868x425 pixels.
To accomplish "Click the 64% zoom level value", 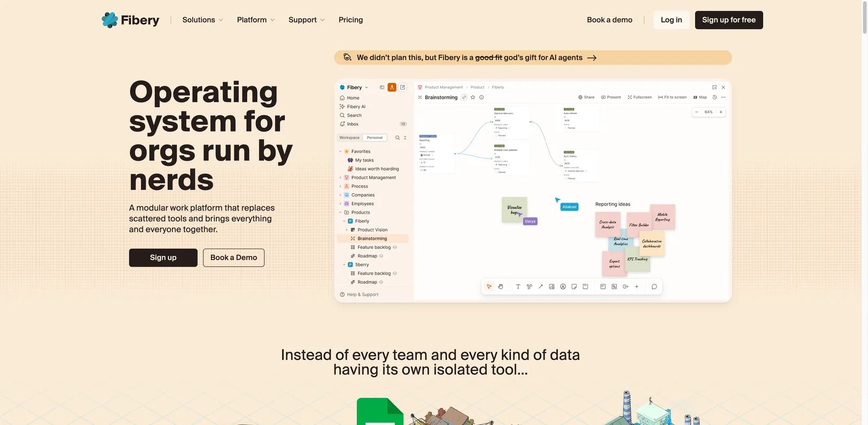I will point(709,112).
